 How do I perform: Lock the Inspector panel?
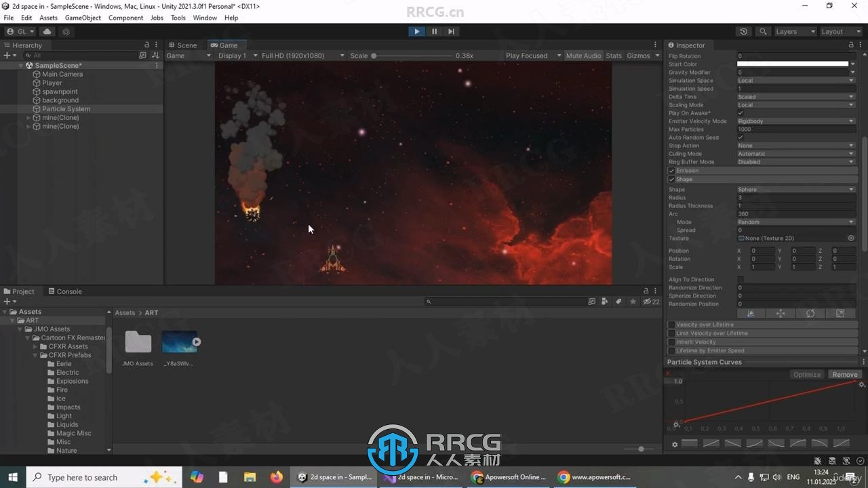point(851,45)
